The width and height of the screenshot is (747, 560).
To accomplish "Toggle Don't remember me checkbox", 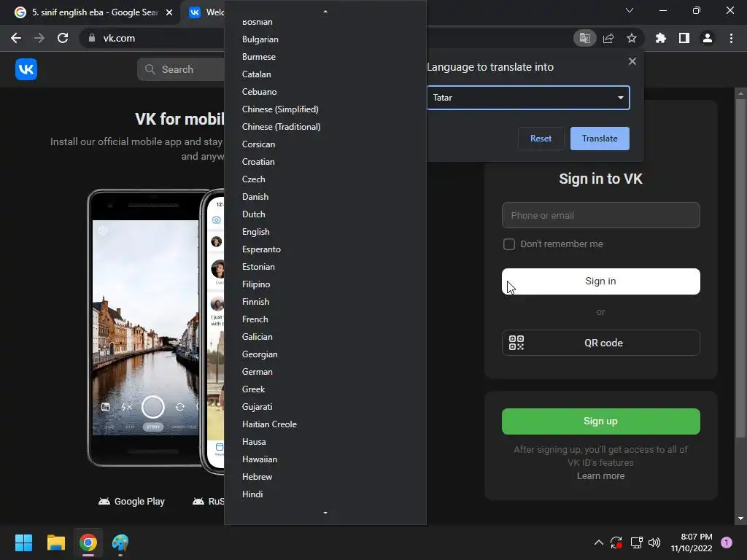I will click(508, 244).
